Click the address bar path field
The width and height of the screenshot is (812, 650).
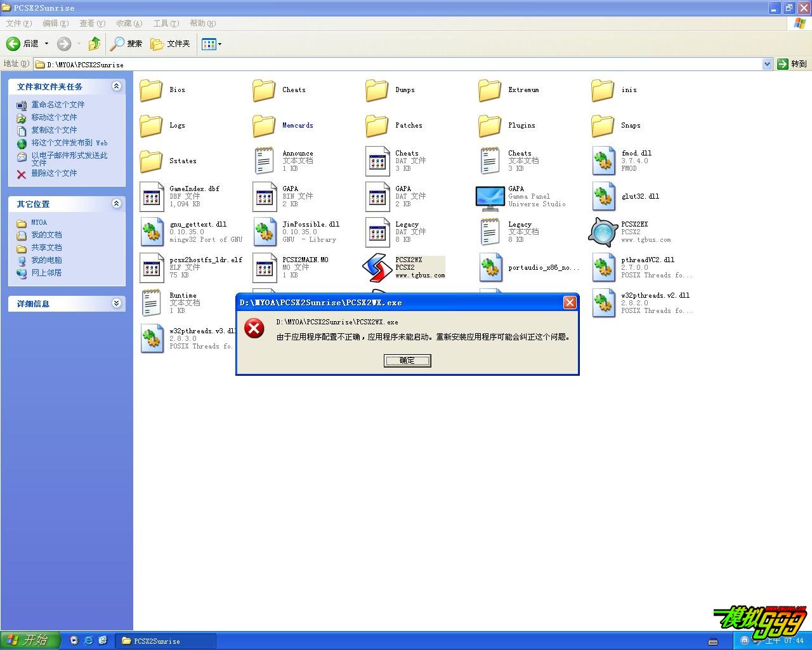[x=398, y=64]
